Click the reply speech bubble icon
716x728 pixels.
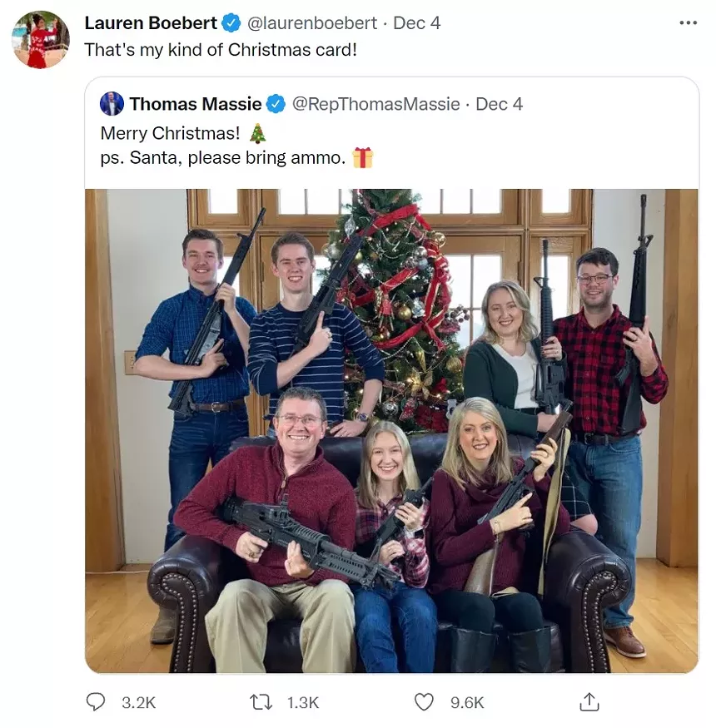point(96,701)
